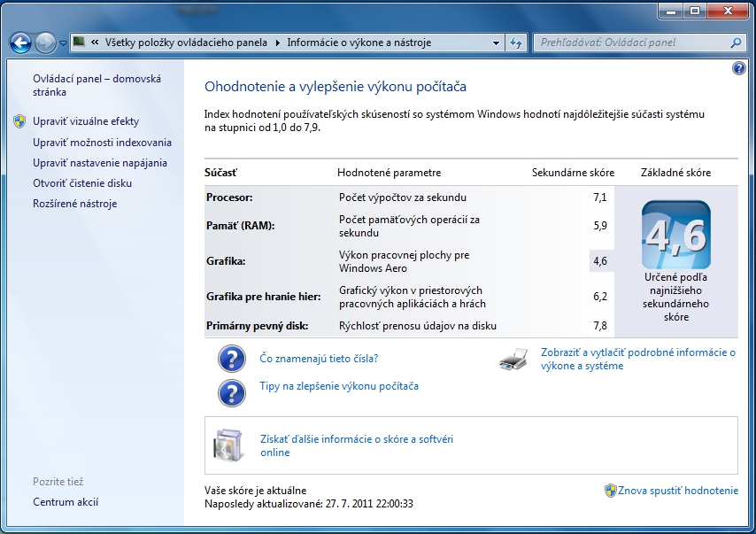
Task: Expand the hidden breadcrumb chevron «
Action: click(x=95, y=43)
